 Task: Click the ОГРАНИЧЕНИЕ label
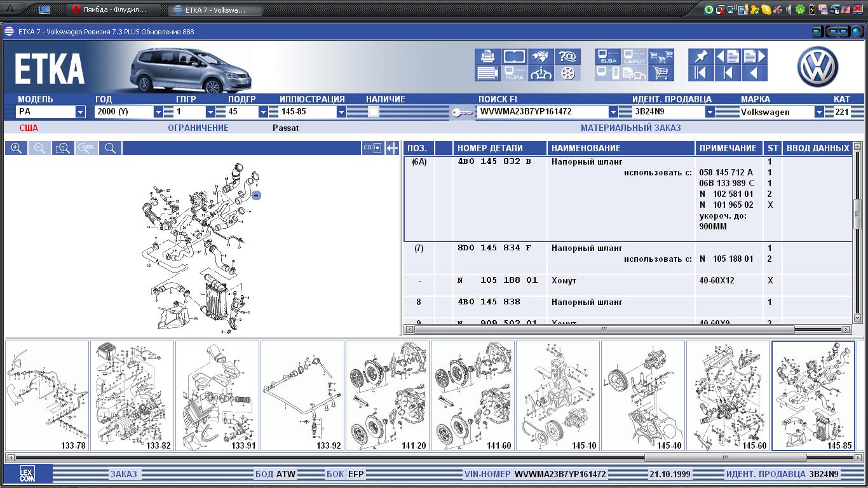click(198, 128)
